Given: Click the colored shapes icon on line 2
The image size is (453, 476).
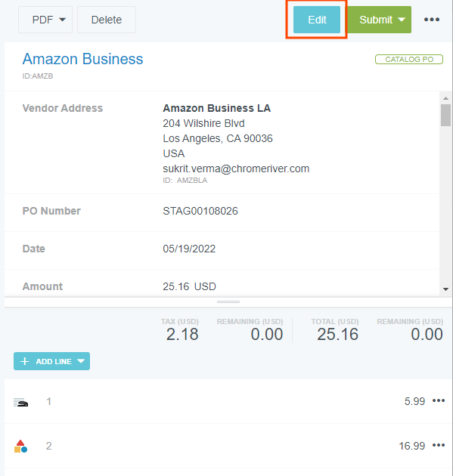Looking at the screenshot, I should click(20, 447).
